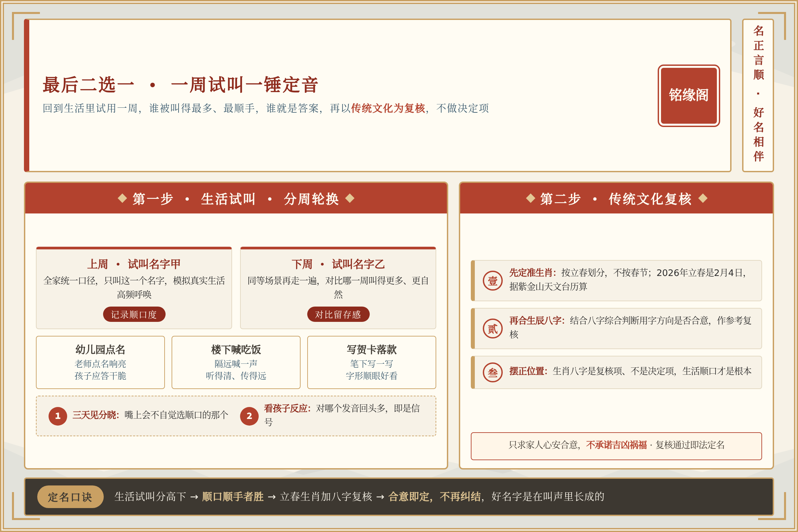Click the 第二步 · 传统文化复核 header bar
Image resolution: width=798 pixels, height=532 pixels.
616,198
